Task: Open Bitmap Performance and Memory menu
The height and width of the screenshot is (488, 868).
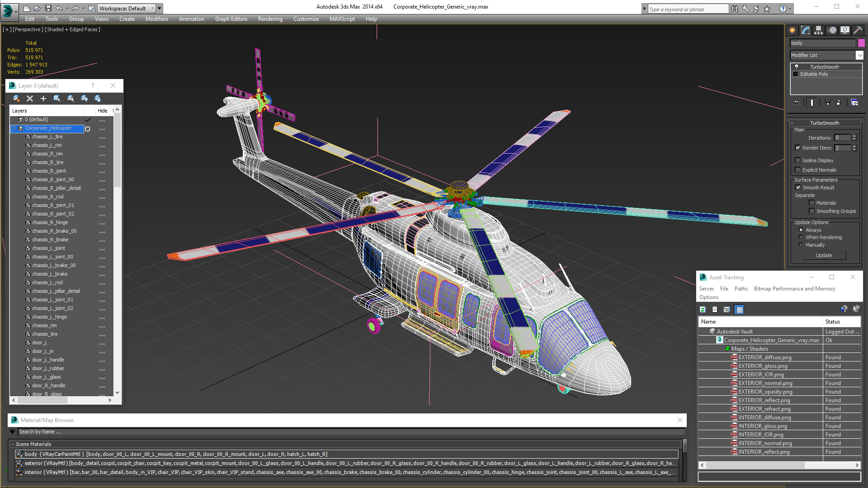Action: point(795,289)
